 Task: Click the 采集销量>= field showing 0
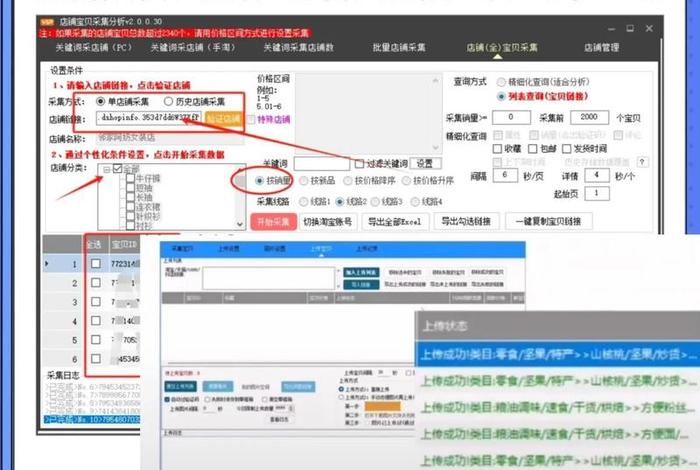click(x=511, y=117)
